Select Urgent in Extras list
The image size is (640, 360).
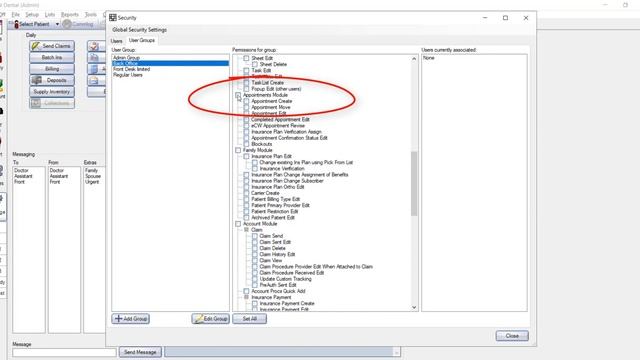point(92,182)
